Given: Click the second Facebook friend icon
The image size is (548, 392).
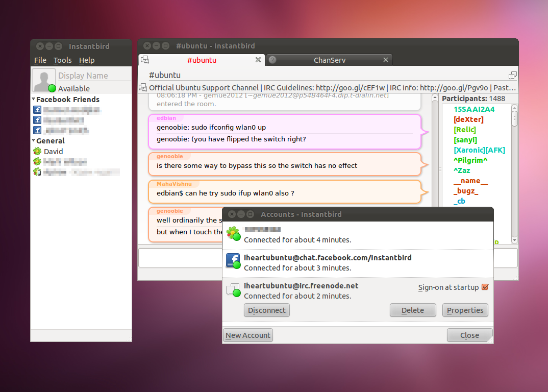Looking at the screenshot, I should [x=37, y=120].
